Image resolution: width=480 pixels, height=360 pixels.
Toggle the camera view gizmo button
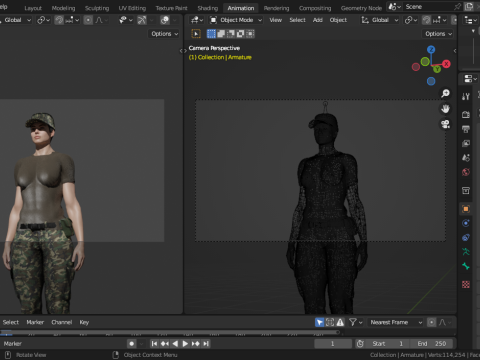click(x=445, y=124)
